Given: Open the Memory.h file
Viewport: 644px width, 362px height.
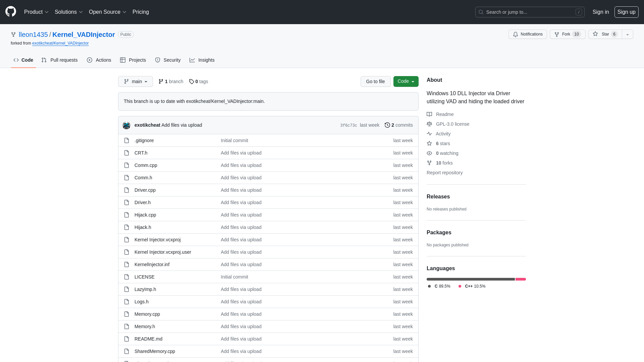Looking at the screenshot, I should click(145, 326).
